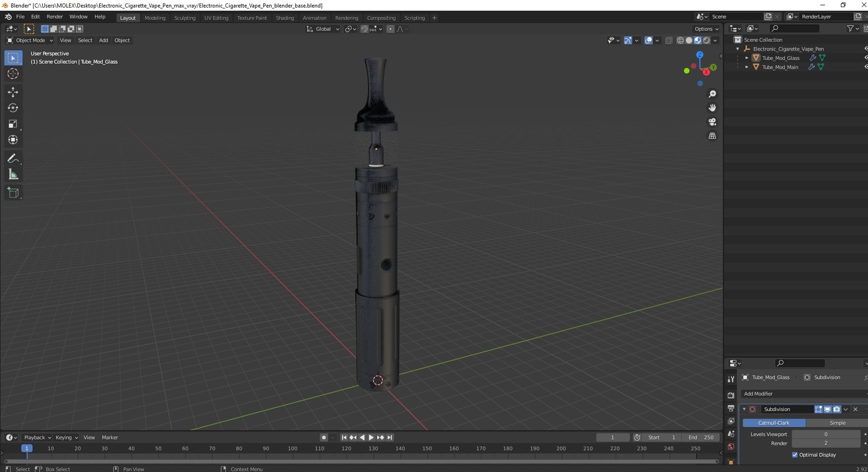
Task: Choose the Add Cube tool
Action: [x=13, y=193]
